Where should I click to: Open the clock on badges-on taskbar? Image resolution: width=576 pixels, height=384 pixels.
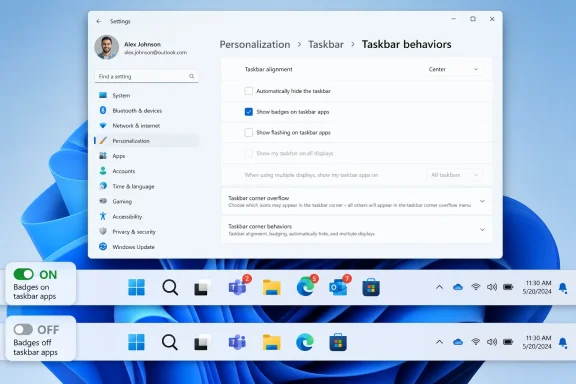click(x=537, y=287)
